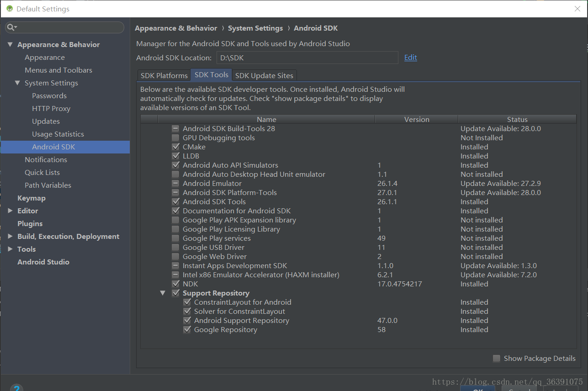Enable Show Package Details checkbox
Image resolution: width=588 pixels, height=391 pixels.
[497, 359]
